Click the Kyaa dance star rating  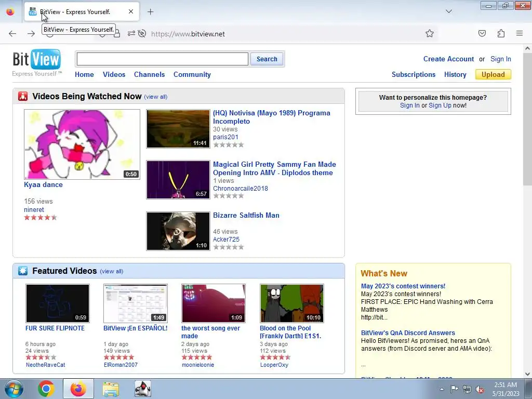(41, 218)
